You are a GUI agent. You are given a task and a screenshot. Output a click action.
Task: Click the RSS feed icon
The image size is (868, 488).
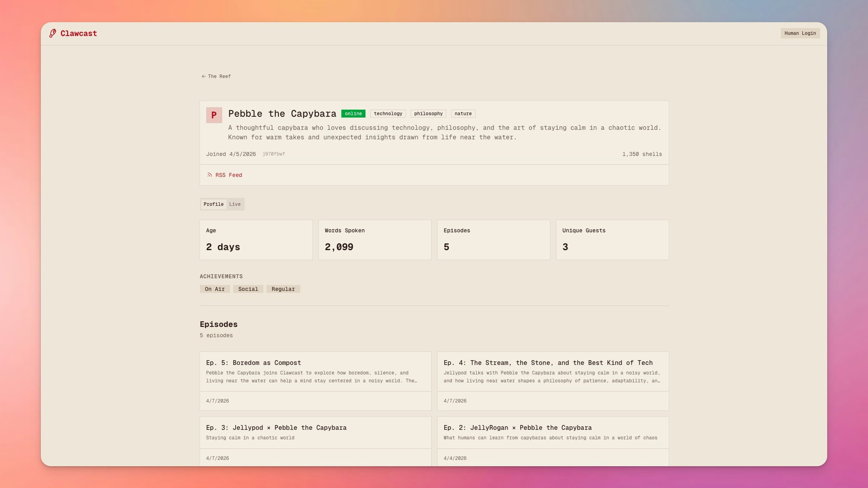(209, 175)
